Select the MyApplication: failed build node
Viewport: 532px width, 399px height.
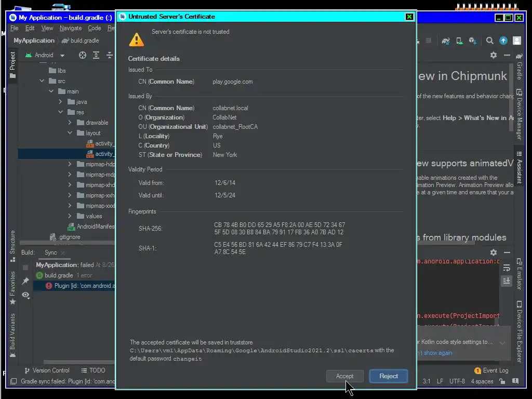click(75, 265)
